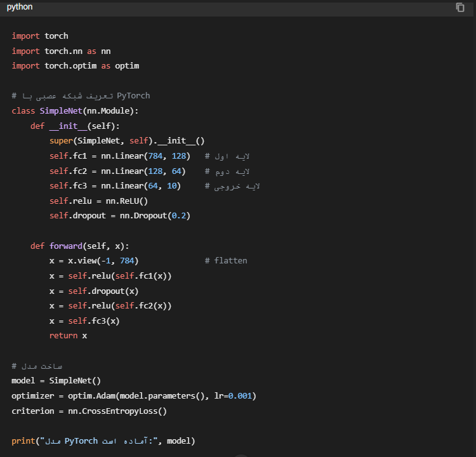Click 'criterion = nn.CrossEntropyLoss()' line
This screenshot has height=457, width=476.
tap(89, 411)
